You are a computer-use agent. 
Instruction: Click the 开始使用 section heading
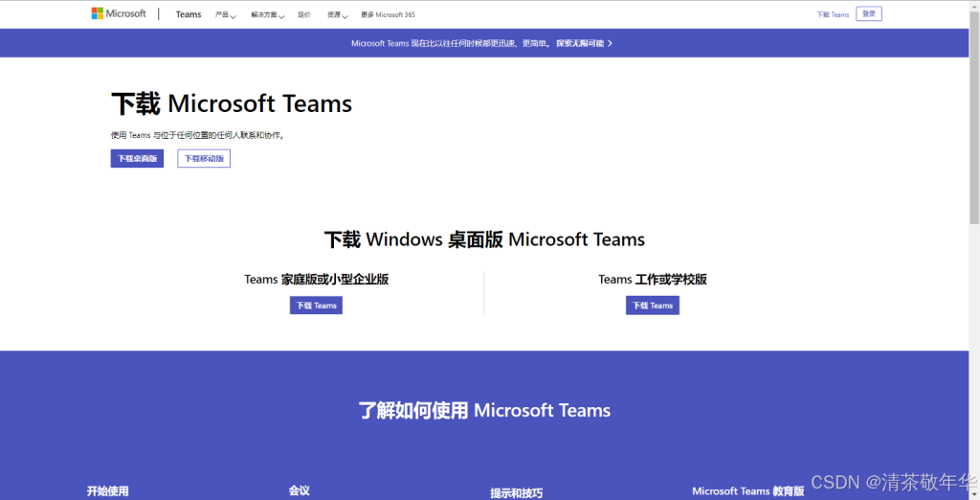pyautogui.click(x=107, y=491)
